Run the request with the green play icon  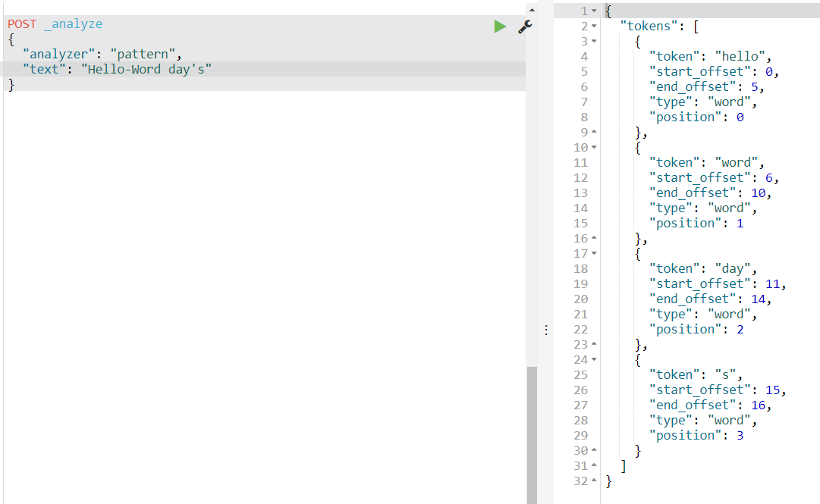coord(500,26)
